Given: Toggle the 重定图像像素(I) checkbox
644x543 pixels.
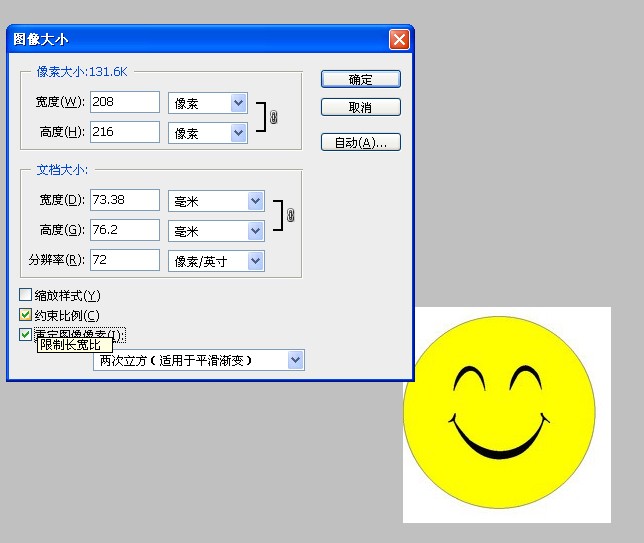Looking at the screenshot, I should tap(25, 334).
